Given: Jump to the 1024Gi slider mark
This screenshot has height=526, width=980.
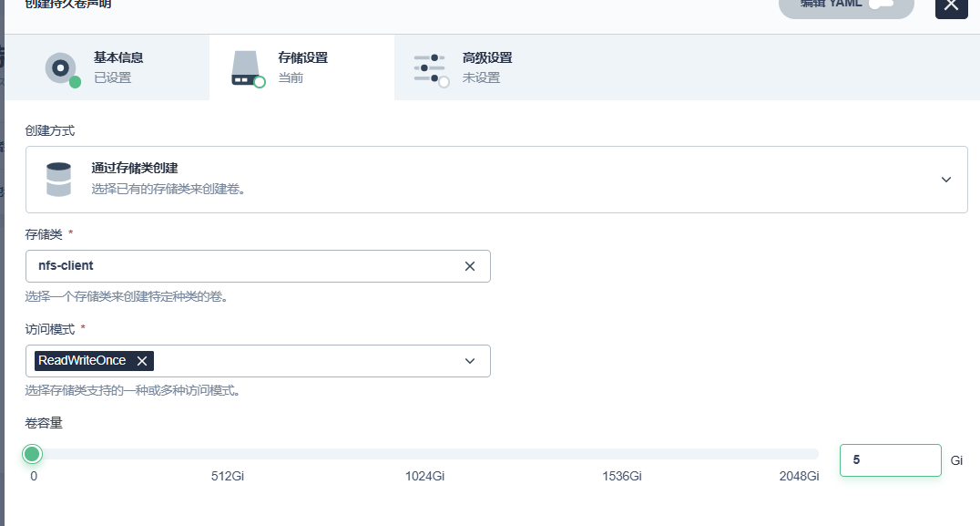Looking at the screenshot, I should coord(424,454).
